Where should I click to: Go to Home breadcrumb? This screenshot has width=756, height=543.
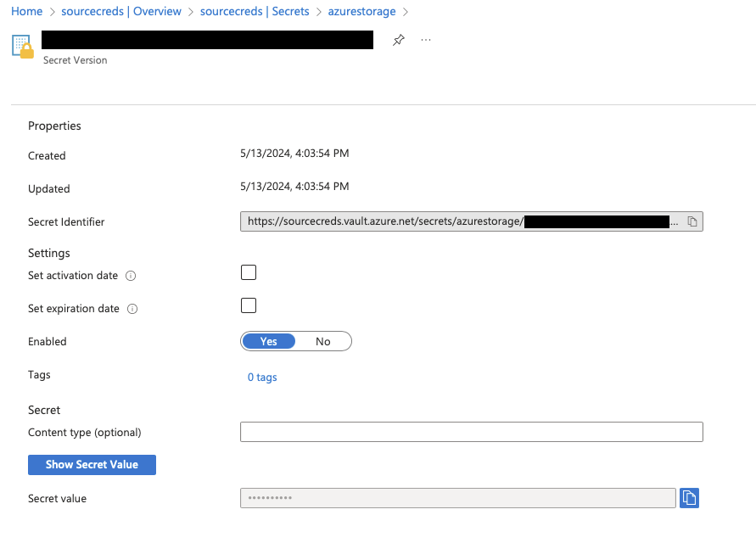(27, 12)
